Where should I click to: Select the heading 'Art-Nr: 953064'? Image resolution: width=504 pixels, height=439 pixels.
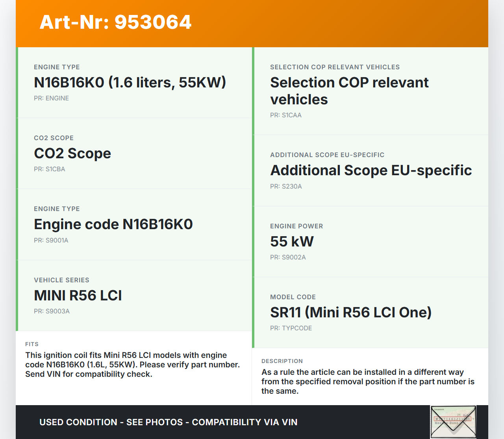pos(115,22)
